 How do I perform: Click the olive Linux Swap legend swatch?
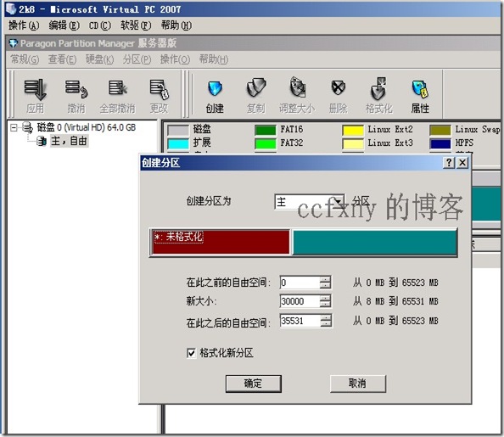click(440, 130)
